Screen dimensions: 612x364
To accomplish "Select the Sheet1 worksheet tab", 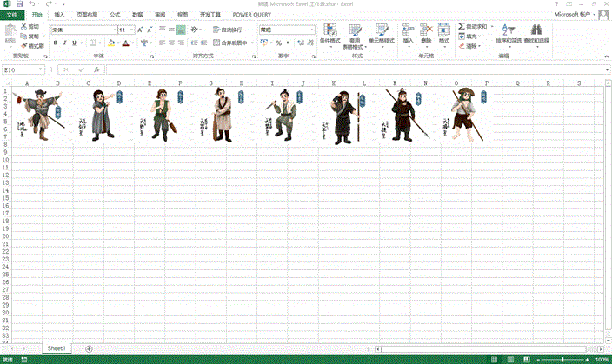I will (x=57, y=347).
